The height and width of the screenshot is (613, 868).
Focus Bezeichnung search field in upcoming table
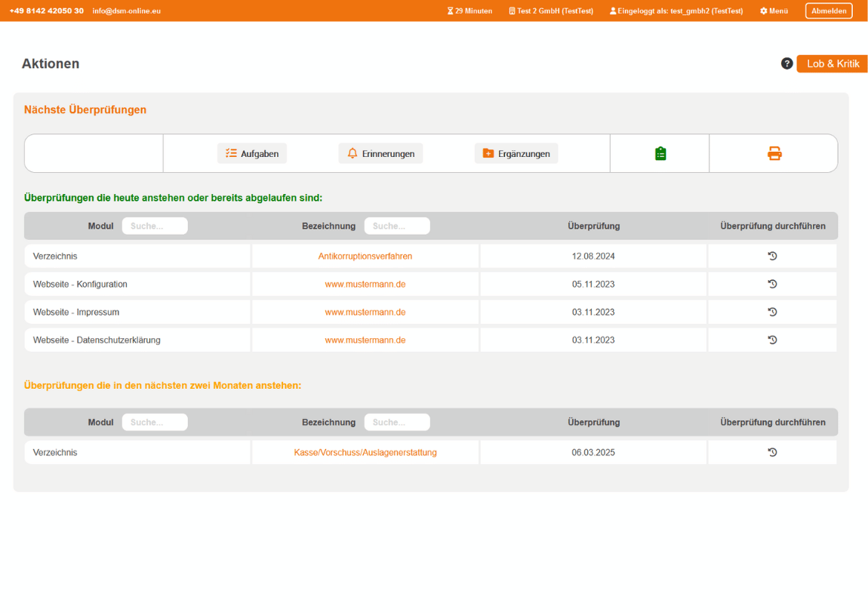point(397,422)
